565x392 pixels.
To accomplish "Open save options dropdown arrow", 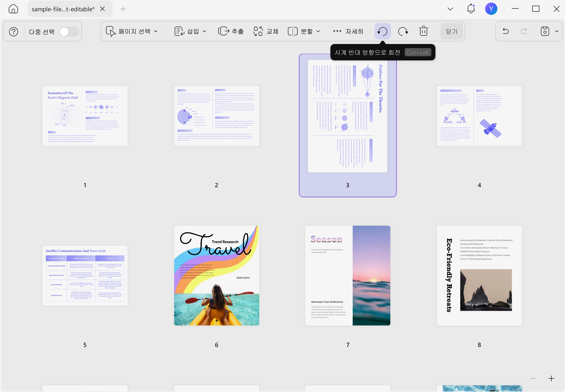I will (x=557, y=31).
